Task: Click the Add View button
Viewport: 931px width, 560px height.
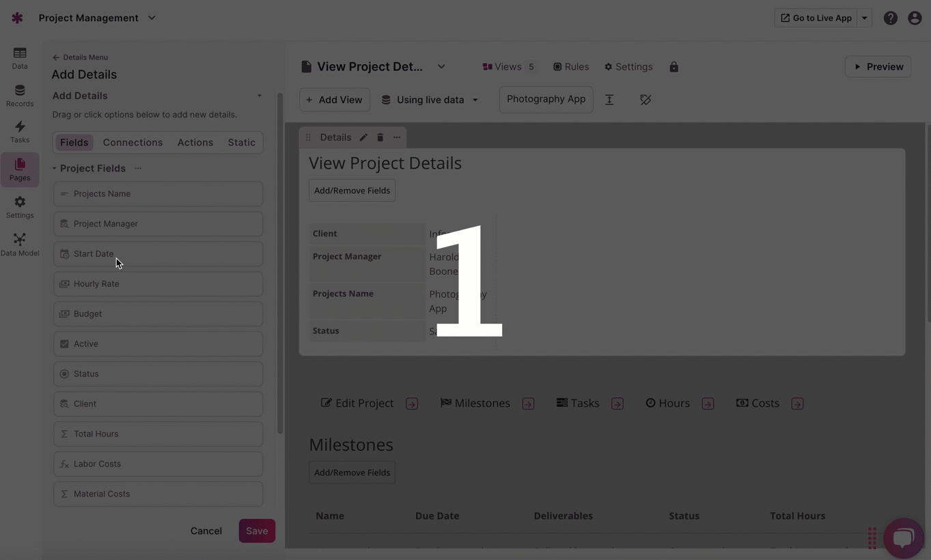Action: (x=335, y=100)
